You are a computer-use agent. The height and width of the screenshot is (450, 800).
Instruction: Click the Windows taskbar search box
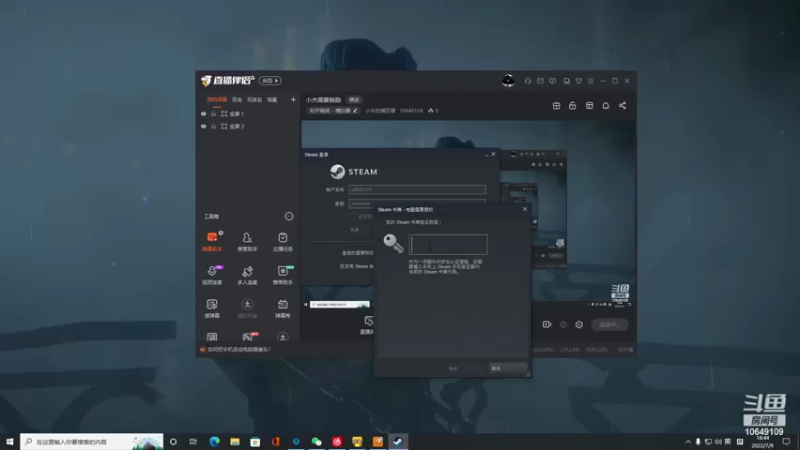[92, 441]
